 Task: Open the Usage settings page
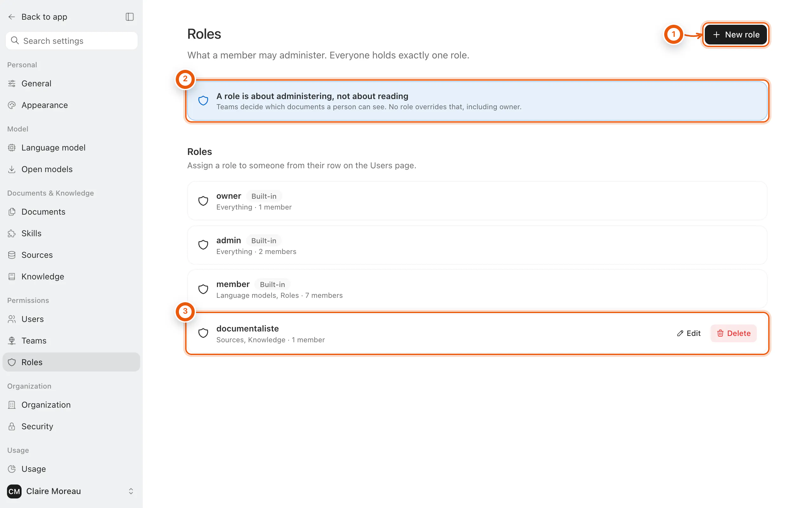(x=71, y=469)
